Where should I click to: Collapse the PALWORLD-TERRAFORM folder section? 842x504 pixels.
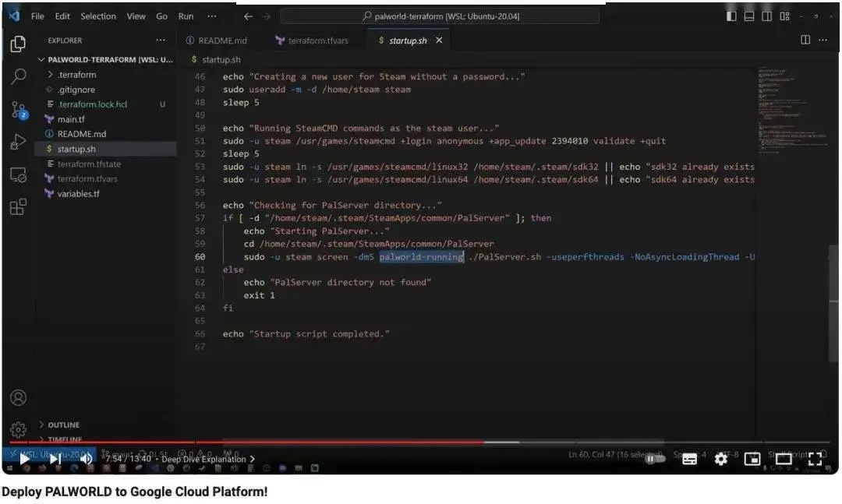[106, 59]
